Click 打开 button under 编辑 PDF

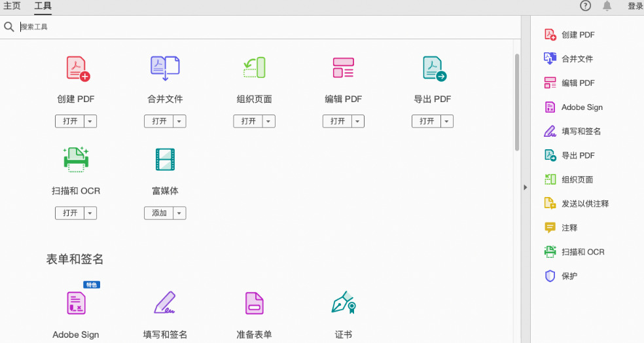[337, 121]
